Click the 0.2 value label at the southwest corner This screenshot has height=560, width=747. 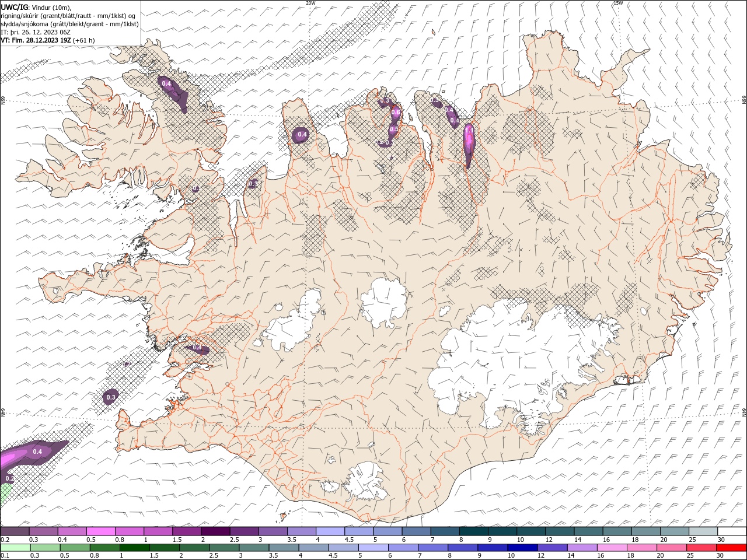[x=9, y=478]
